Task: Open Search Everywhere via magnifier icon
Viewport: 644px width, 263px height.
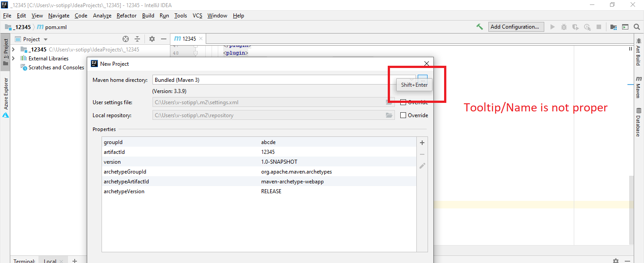Action: [637, 27]
